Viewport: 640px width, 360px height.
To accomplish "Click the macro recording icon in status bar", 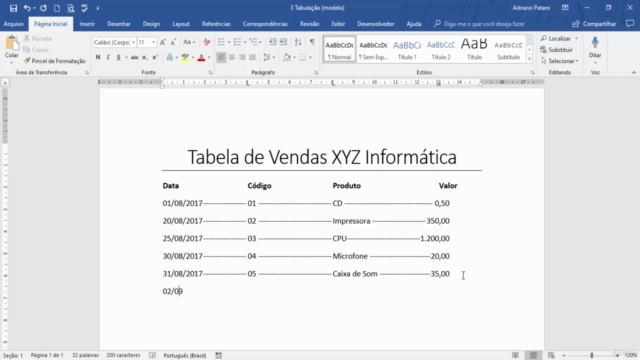I will pyautogui.click(x=219, y=356).
